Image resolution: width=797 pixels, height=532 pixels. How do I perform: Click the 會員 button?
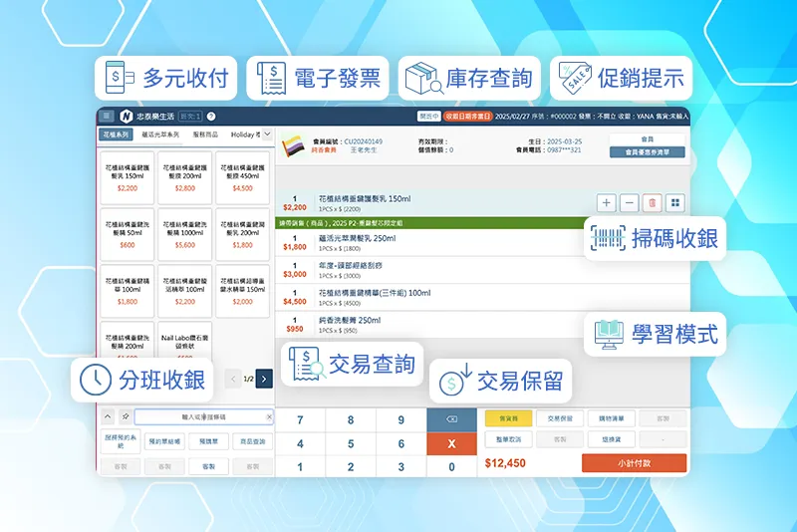point(647,139)
